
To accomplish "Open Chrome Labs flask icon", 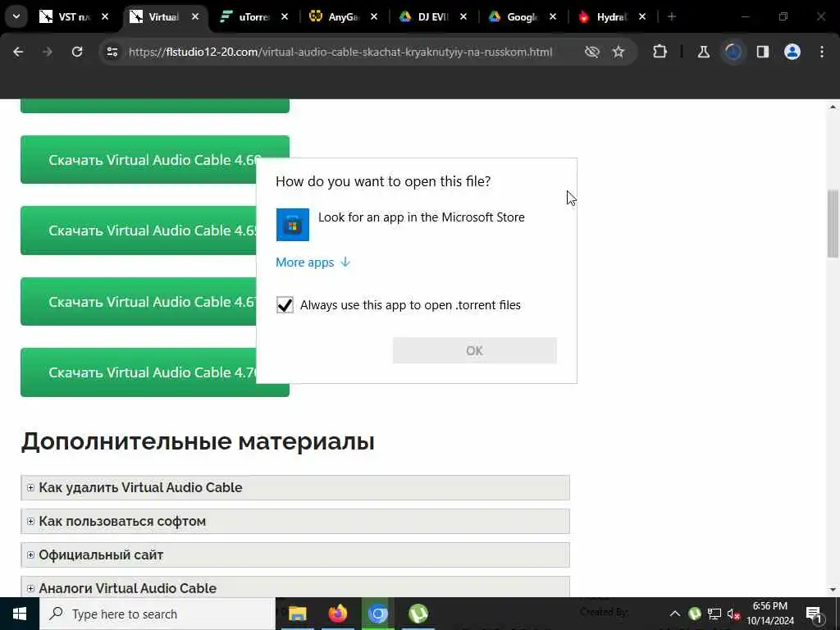I will [x=703, y=52].
